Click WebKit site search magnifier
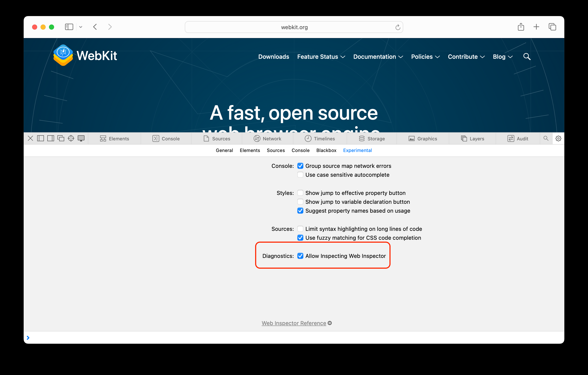Screen dimensions: 588x375 click(527, 57)
